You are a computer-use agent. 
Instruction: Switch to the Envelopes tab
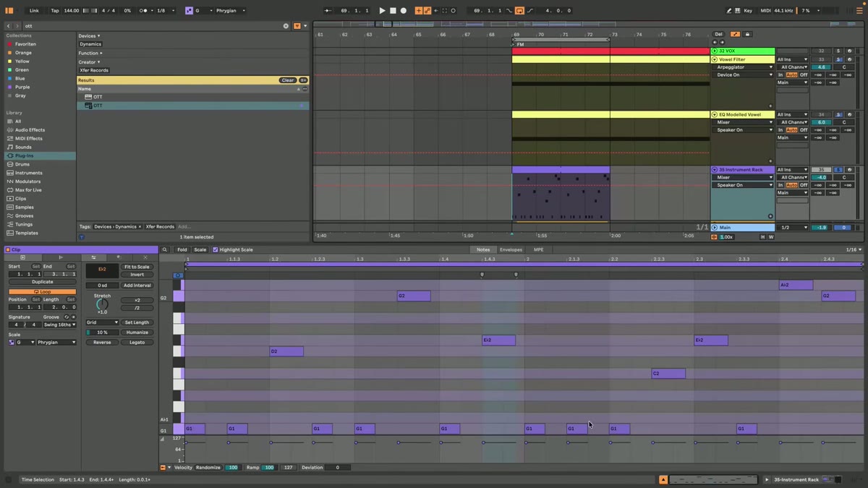pyautogui.click(x=511, y=249)
